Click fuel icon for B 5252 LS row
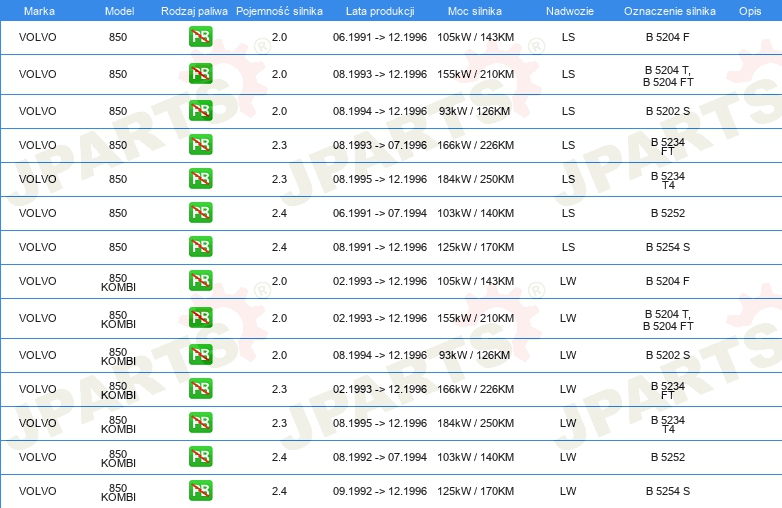The height and width of the screenshot is (508, 782). (x=200, y=212)
